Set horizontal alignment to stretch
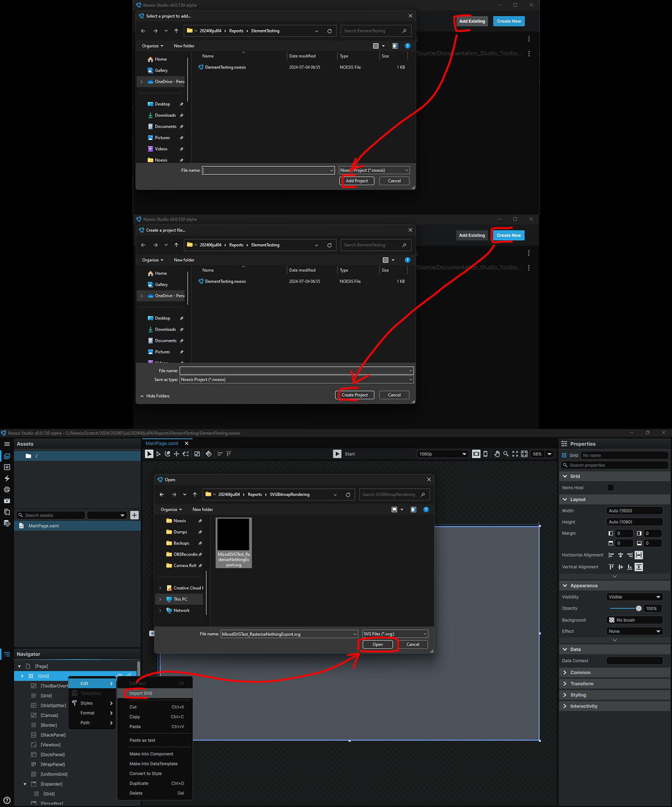 pyautogui.click(x=639, y=555)
